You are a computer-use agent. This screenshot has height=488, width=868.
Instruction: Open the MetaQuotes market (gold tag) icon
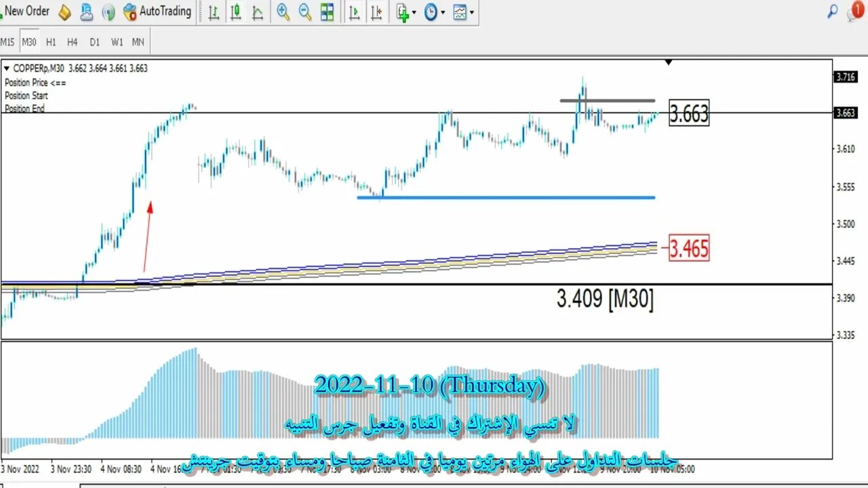pos(64,12)
